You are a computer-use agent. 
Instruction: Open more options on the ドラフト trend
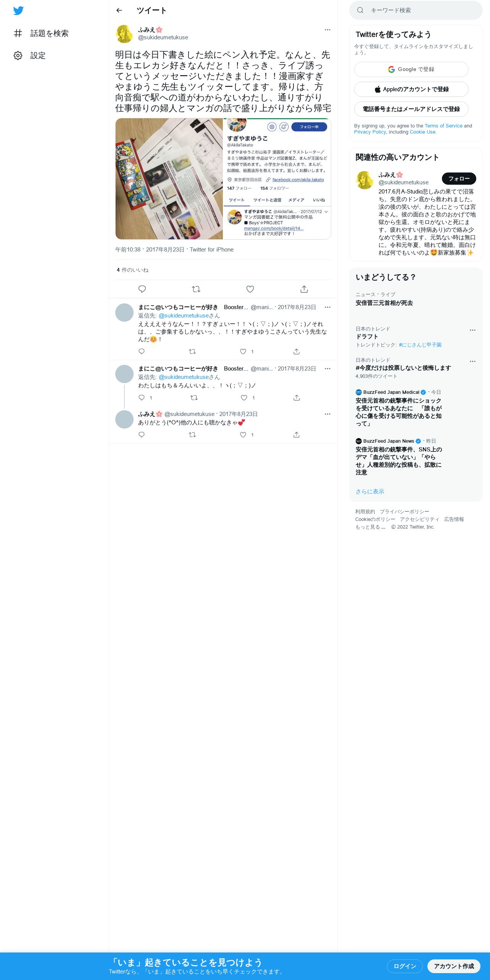click(472, 330)
